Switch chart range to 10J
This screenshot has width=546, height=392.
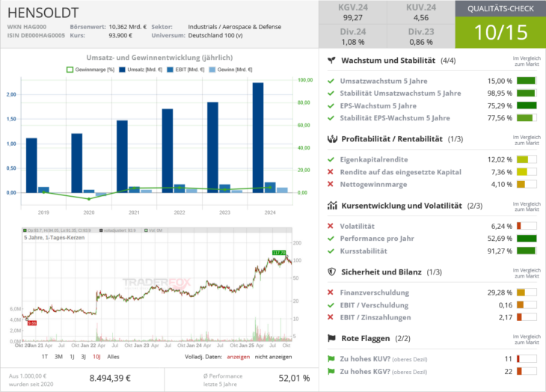[x=96, y=357]
